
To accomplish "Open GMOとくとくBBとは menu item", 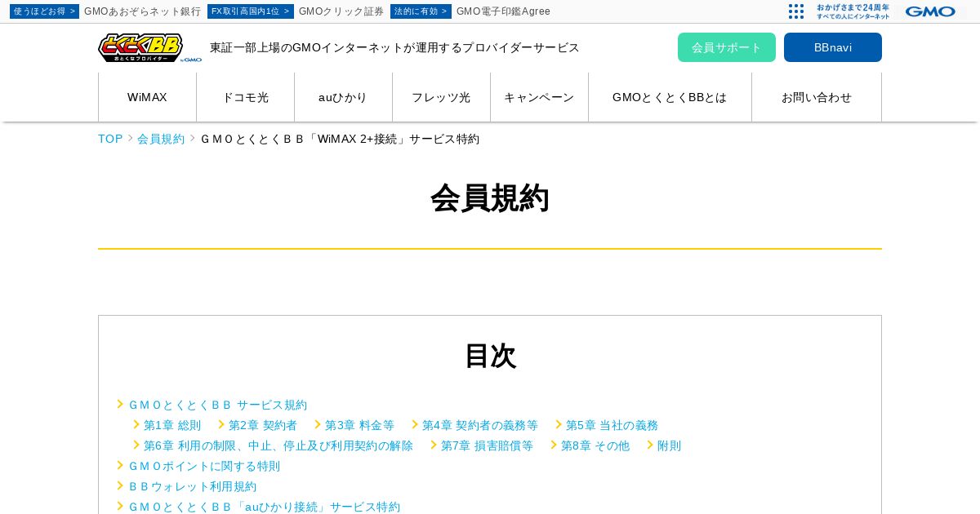I will click(x=670, y=97).
